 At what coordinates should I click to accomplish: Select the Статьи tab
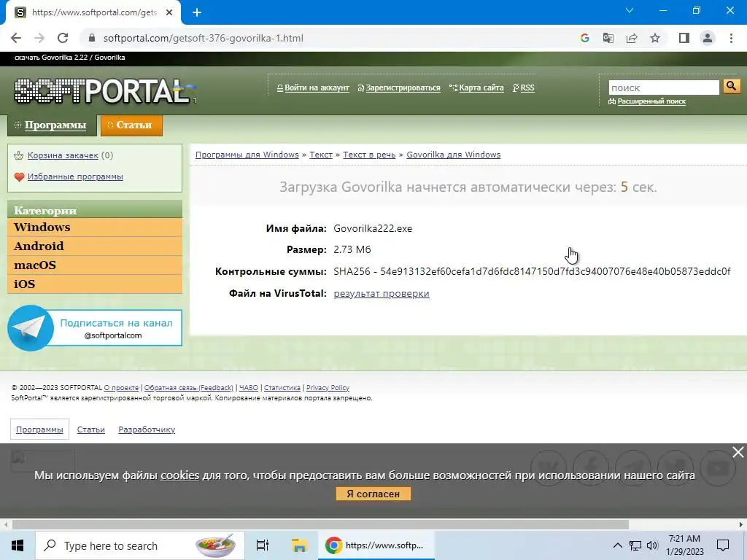(131, 125)
